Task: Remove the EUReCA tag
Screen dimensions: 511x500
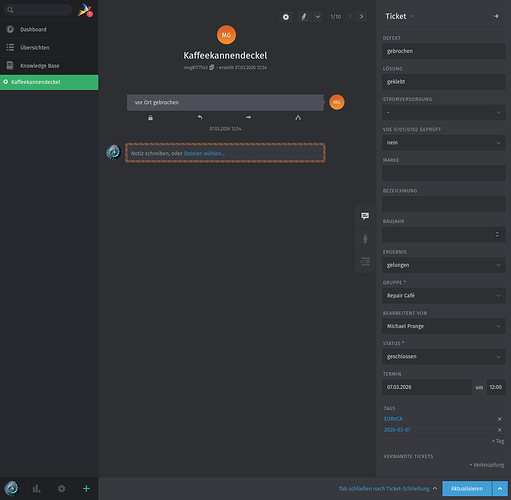Action: pos(500,419)
